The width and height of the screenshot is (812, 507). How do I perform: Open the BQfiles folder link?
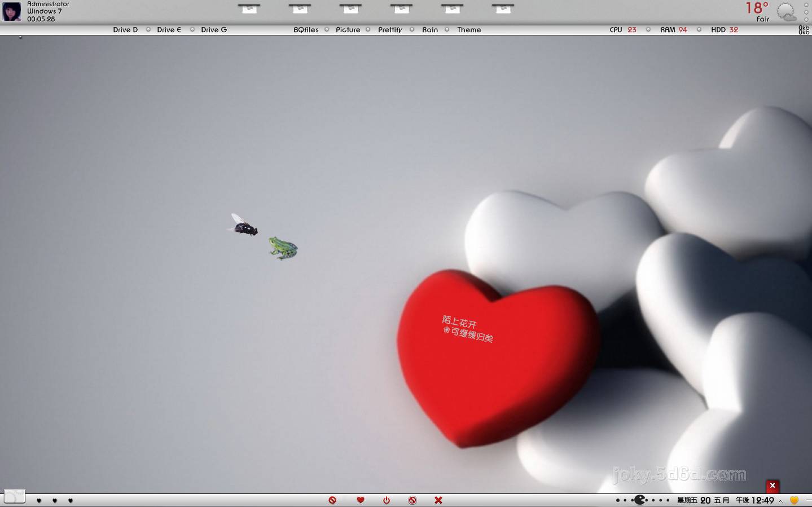(306, 30)
